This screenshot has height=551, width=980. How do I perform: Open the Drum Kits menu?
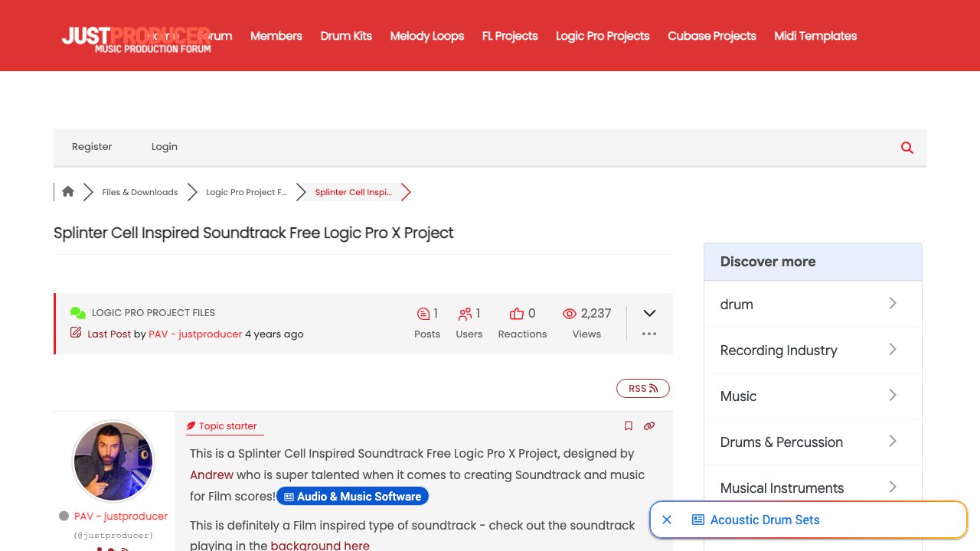pos(346,36)
